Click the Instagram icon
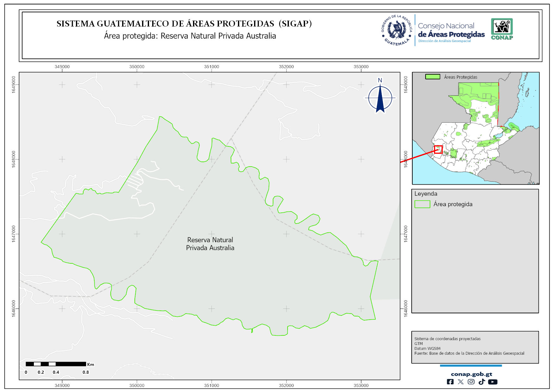Viewport: 555px width, 392px height. (x=471, y=382)
